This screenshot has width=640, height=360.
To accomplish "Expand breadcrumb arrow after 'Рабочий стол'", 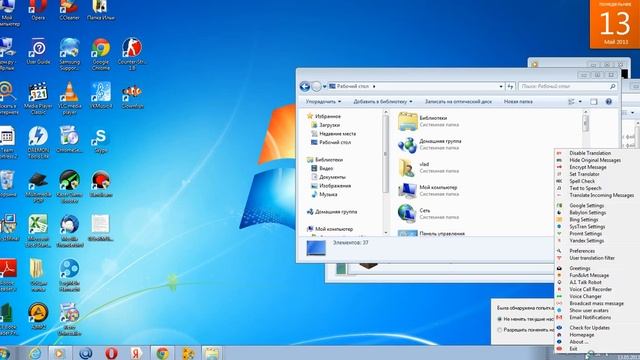I will click(x=374, y=87).
